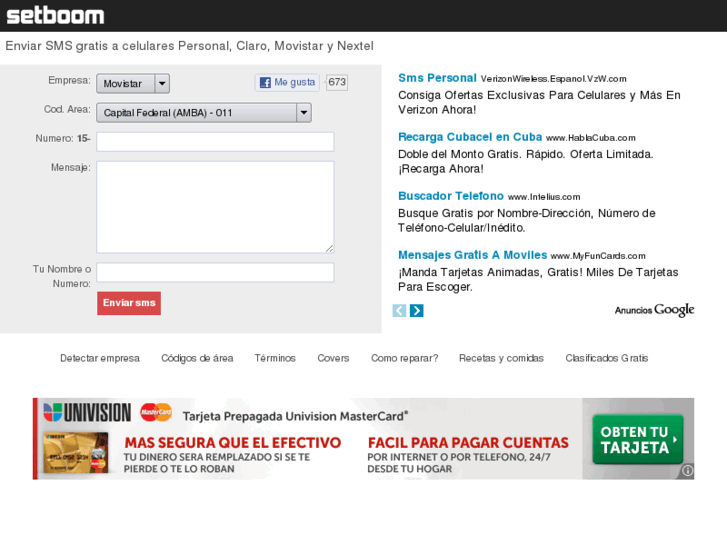The height and width of the screenshot is (545, 727).
Task: Click the www.HablaCuba.com URL text
Action: coord(591,138)
